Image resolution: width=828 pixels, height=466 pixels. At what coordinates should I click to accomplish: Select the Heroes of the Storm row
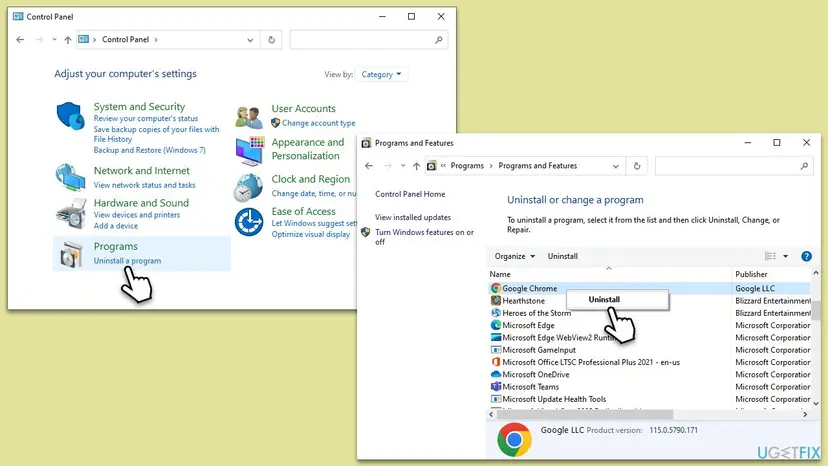point(650,313)
